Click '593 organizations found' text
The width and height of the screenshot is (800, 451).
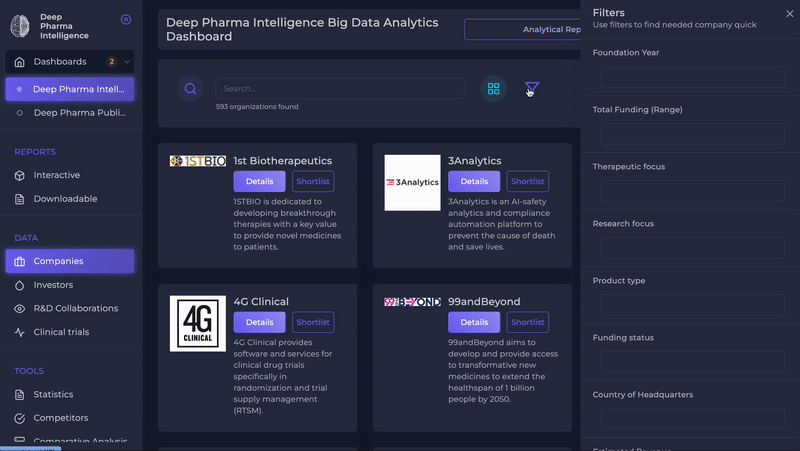pos(257,107)
